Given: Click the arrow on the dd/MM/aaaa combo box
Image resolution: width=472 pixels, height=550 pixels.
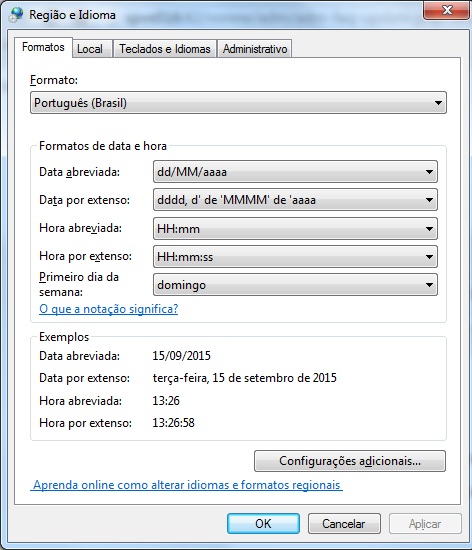Looking at the screenshot, I should tap(429, 172).
